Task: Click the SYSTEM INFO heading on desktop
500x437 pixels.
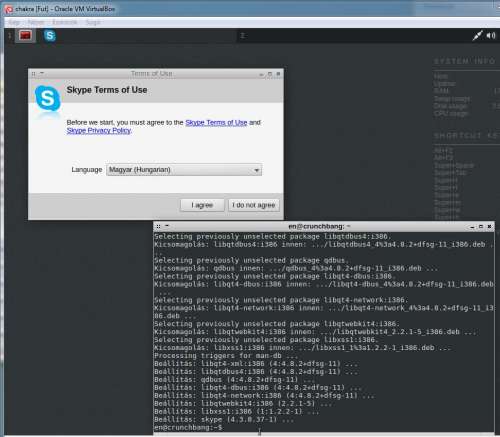Action: tap(464, 61)
